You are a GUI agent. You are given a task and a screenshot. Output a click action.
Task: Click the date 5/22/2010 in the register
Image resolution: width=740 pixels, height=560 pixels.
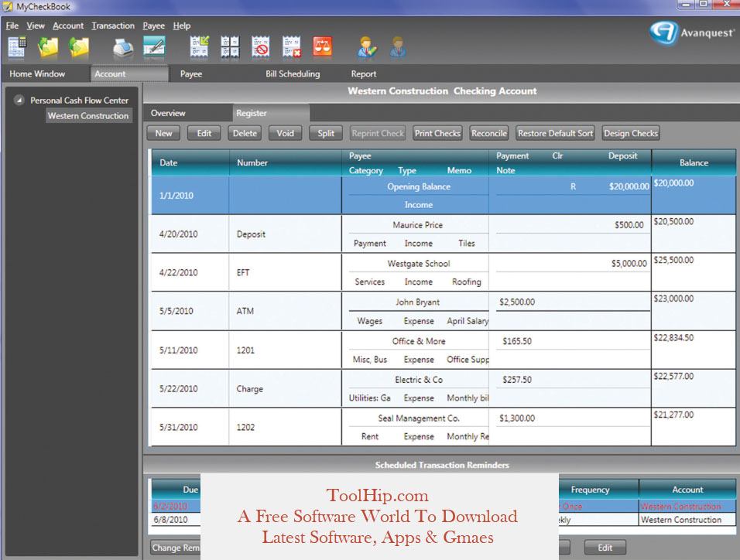tap(178, 389)
